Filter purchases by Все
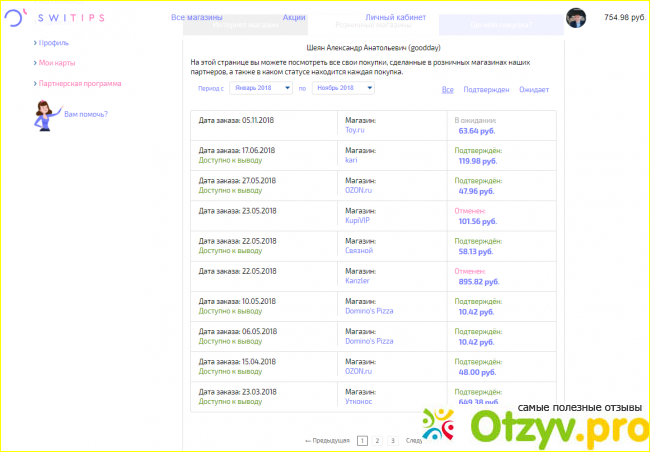The image size is (650, 452). click(447, 90)
